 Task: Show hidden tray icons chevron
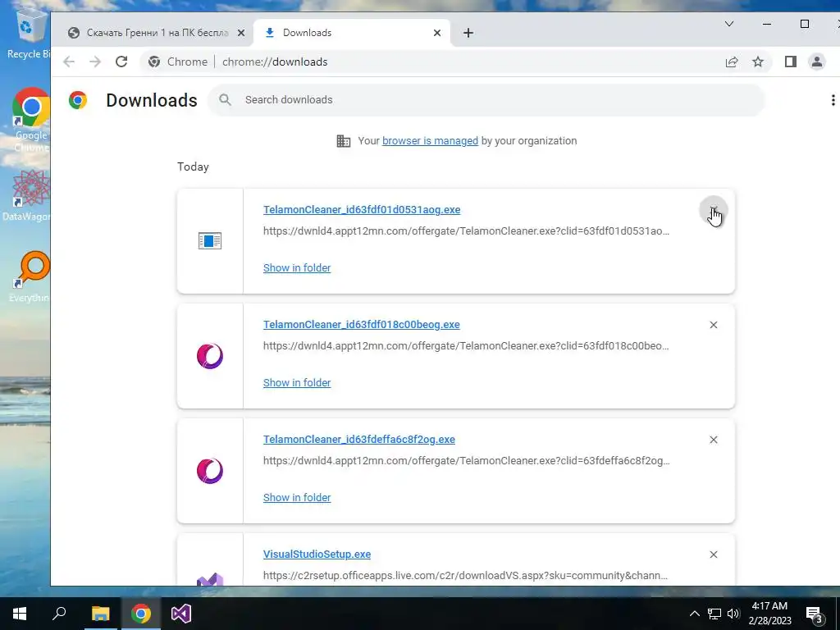tap(694, 614)
